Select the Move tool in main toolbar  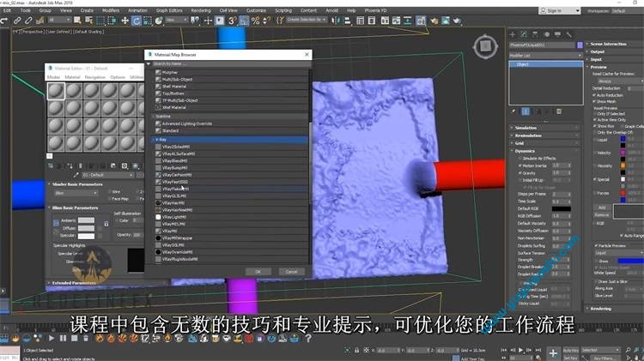pos(125,21)
